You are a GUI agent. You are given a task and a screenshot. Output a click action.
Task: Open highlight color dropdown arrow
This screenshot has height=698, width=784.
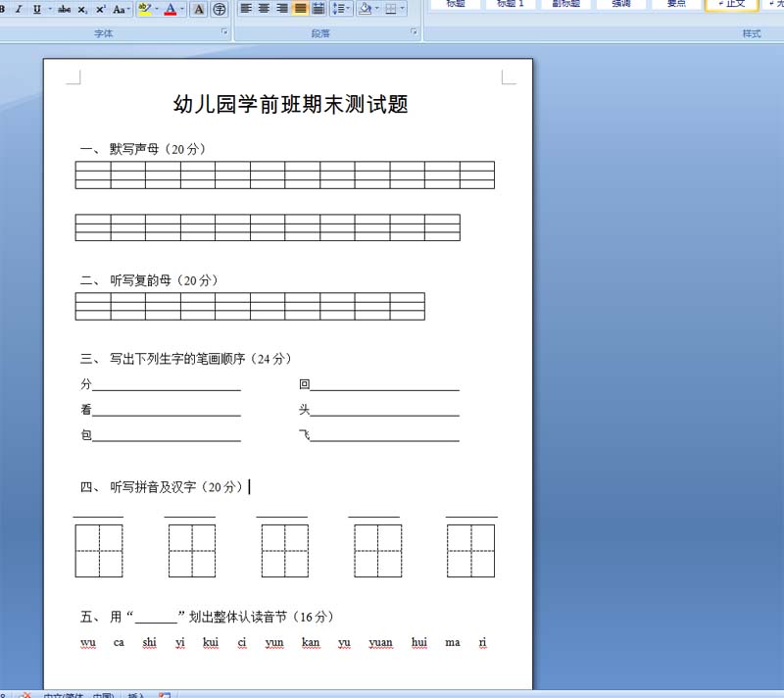(x=157, y=9)
